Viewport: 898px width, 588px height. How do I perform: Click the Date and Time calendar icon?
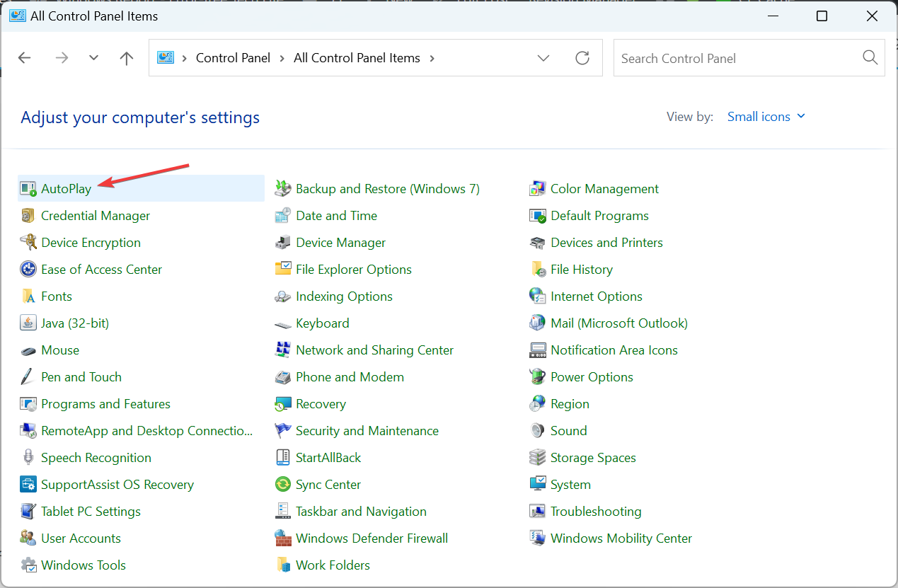pos(283,216)
